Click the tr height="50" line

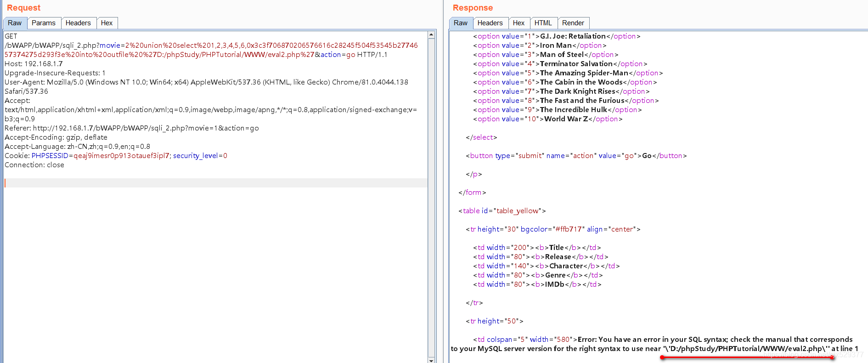click(x=495, y=321)
